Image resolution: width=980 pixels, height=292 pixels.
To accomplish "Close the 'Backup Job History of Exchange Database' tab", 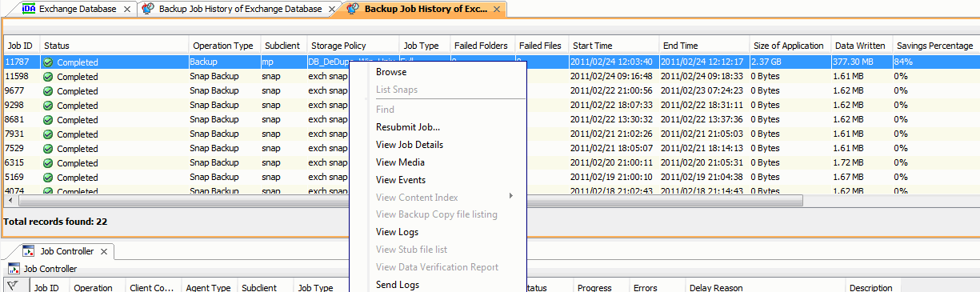I will click(332, 10).
